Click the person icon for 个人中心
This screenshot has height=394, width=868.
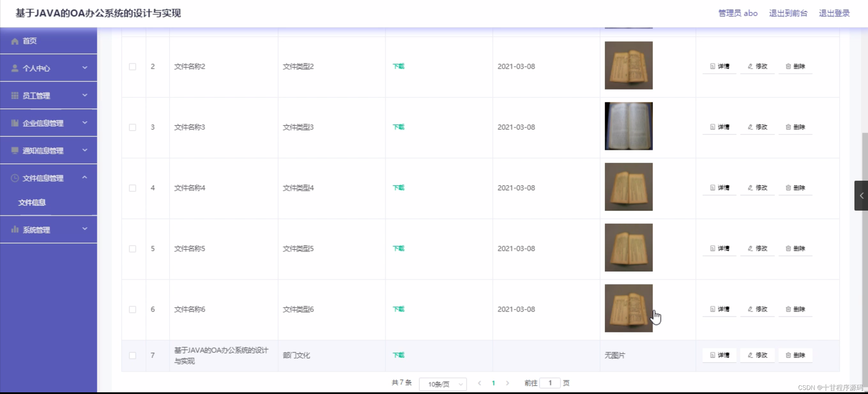coord(15,68)
